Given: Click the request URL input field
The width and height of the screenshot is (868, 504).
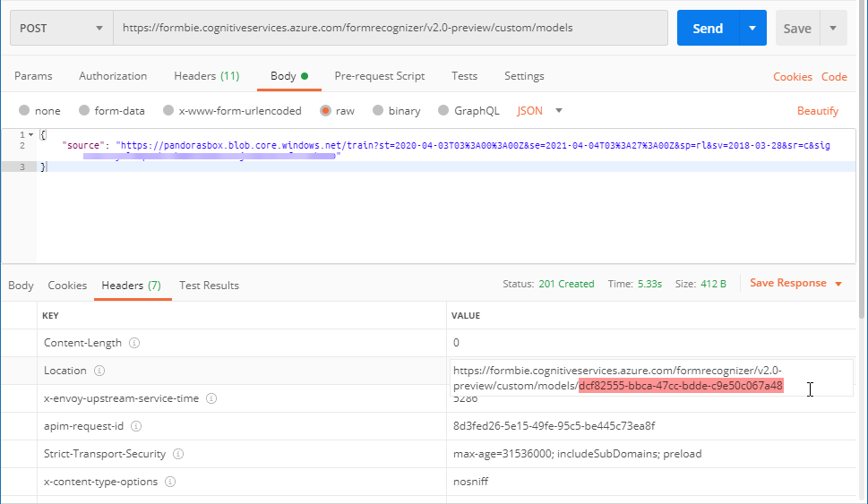Looking at the screenshot, I should [x=390, y=29].
